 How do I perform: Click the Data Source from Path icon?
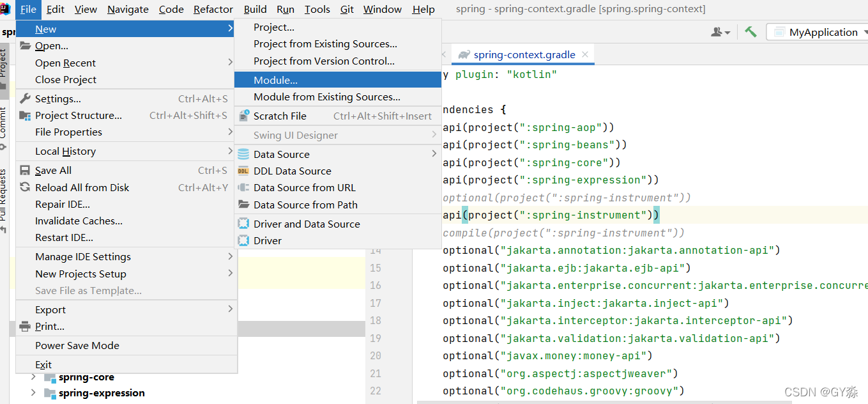tap(243, 205)
